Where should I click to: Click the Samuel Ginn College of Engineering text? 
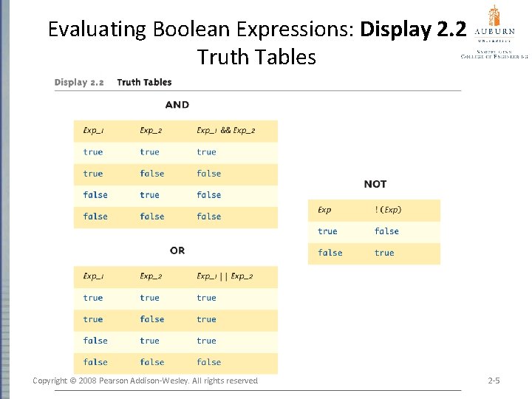pyautogui.click(x=494, y=52)
